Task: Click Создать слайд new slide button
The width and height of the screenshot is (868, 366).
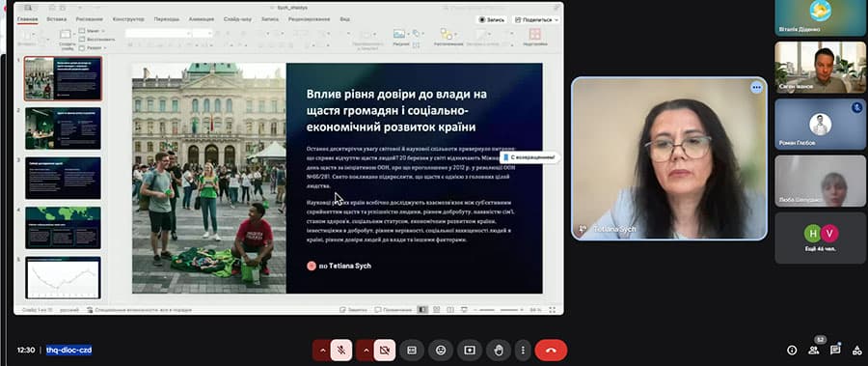Action: click(x=67, y=40)
